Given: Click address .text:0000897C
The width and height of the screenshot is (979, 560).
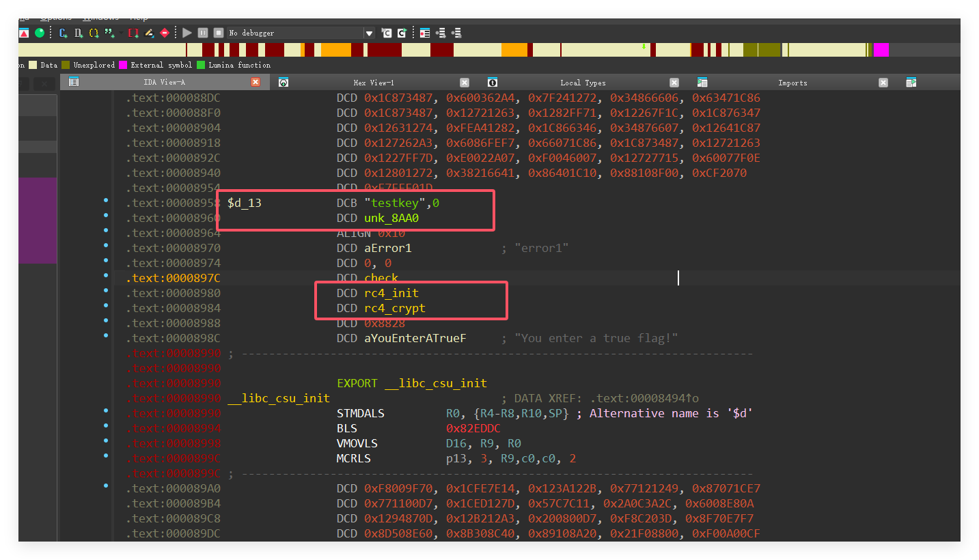Looking at the screenshot, I should pyautogui.click(x=173, y=278).
